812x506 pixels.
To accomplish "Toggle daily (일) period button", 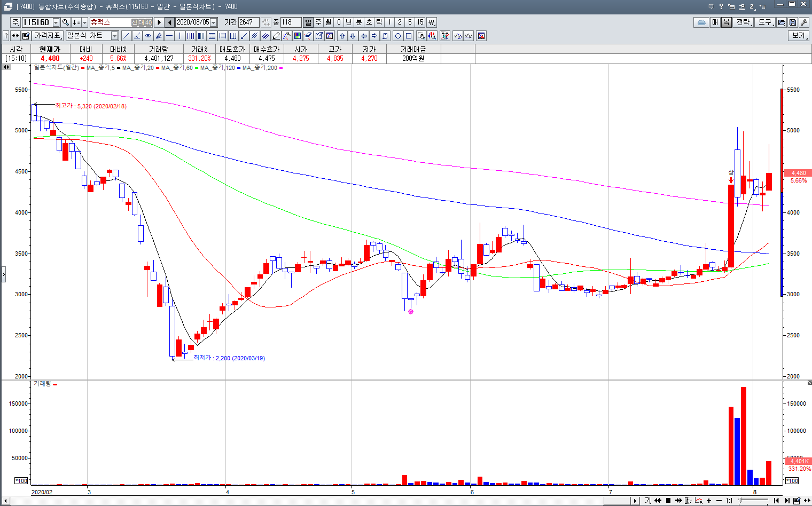I will 308,22.
